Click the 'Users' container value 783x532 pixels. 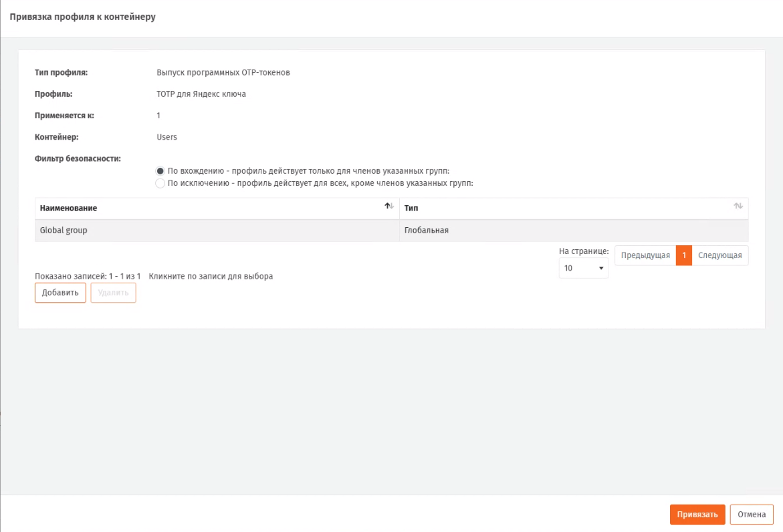(166, 137)
